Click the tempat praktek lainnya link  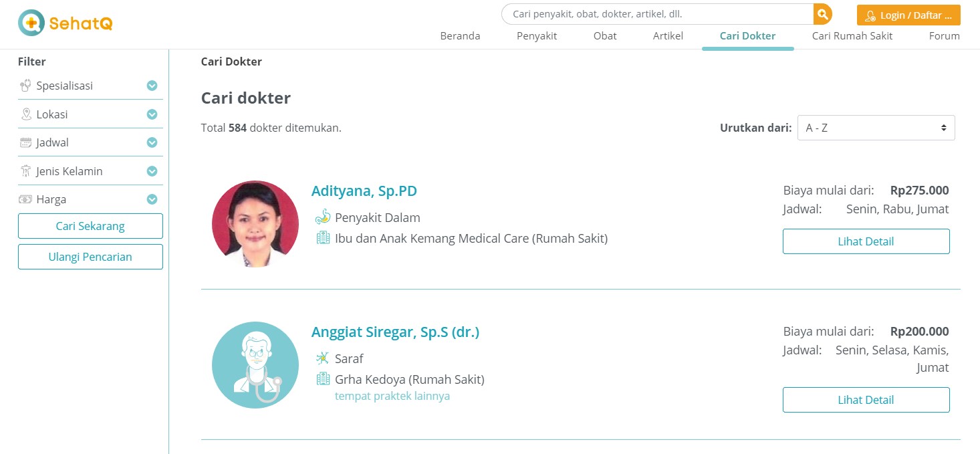[x=392, y=396]
